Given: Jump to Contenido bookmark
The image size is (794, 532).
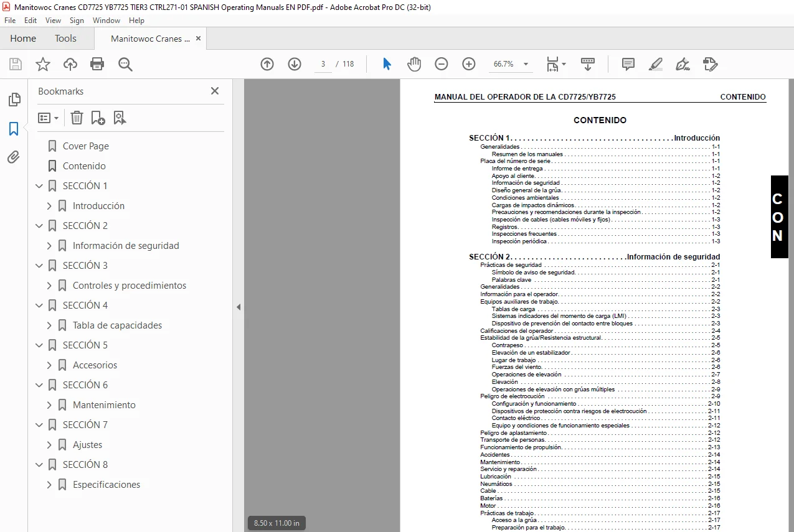Looking at the screenshot, I should (x=84, y=166).
